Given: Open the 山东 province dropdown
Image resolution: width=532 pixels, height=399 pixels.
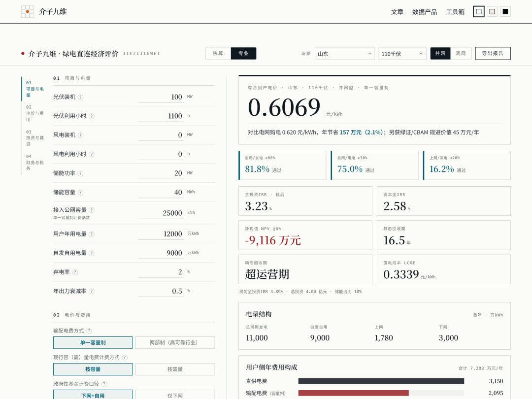Looking at the screenshot, I should (345, 54).
